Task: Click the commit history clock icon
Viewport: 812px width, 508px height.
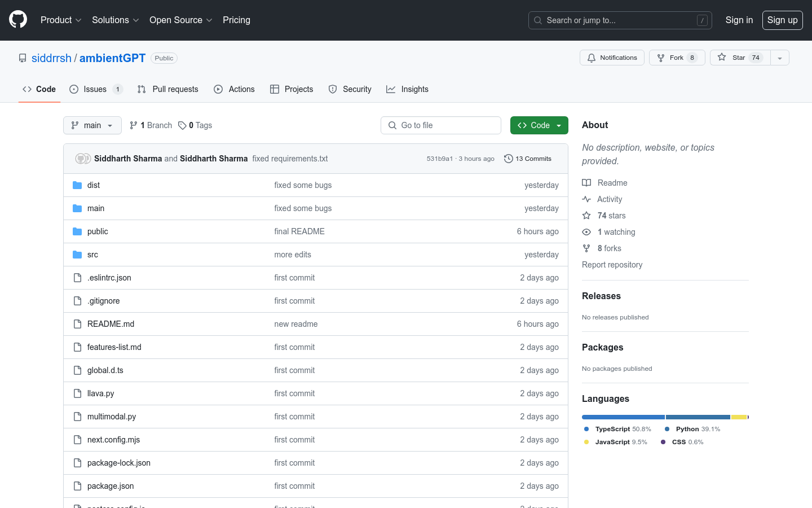Action: [509, 159]
